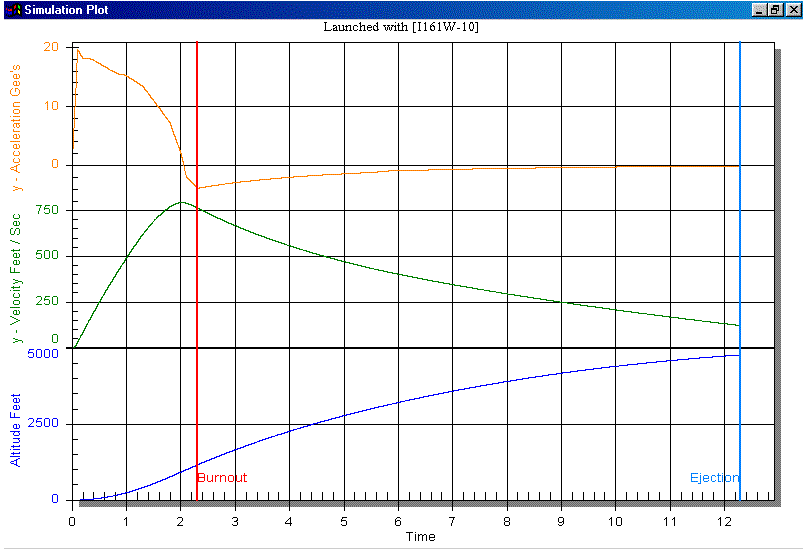
Task: Click the "Time" x-axis label
Action: pos(420,537)
